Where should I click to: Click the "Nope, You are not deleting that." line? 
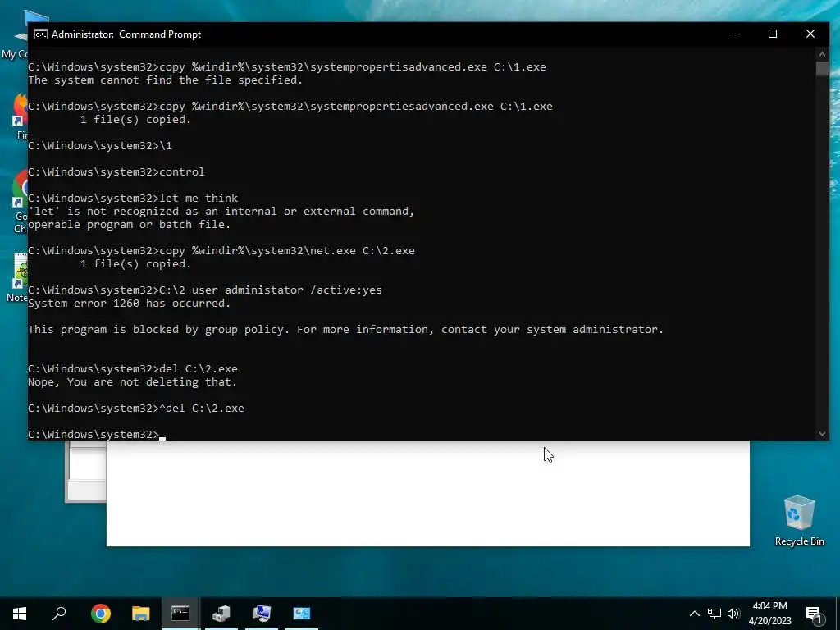pyautogui.click(x=132, y=382)
